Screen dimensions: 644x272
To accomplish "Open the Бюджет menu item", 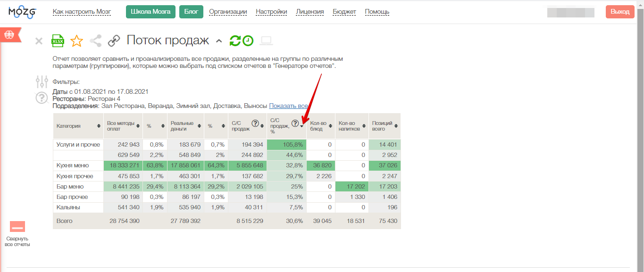I will point(344,12).
